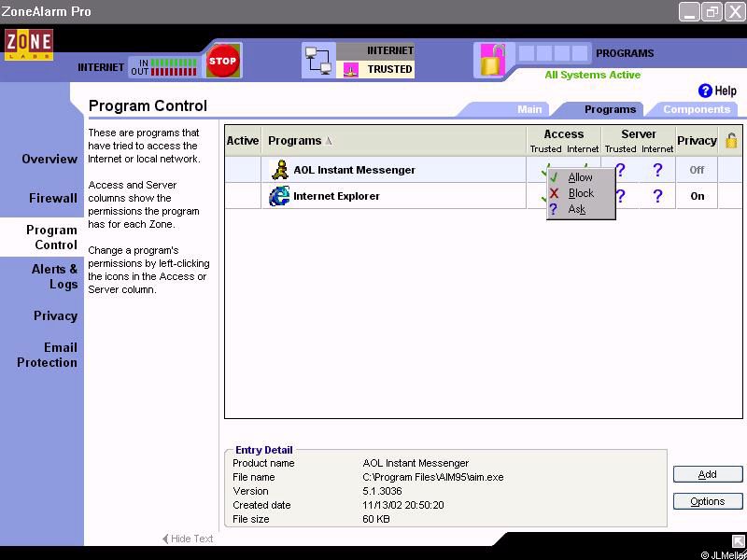
Task: Click the IN/OUT Internet traffic meter
Action: click(163, 67)
